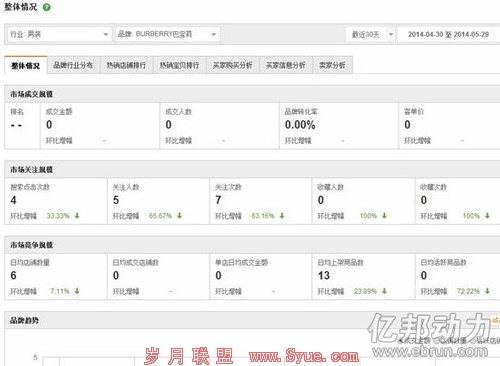The image size is (500, 366).
Task: Click the 66.67% change percentage
Action: [160, 216]
